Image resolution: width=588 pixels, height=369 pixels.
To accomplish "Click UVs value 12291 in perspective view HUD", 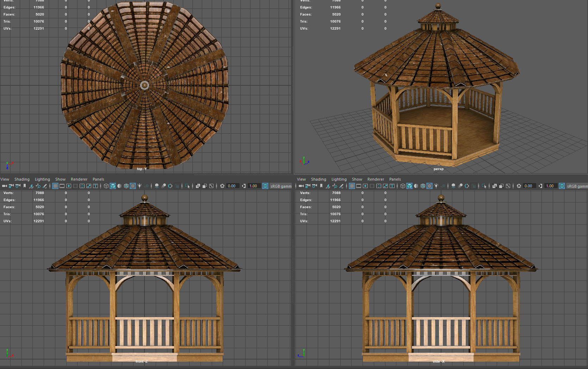I will pyautogui.click(x=335, y=29).
